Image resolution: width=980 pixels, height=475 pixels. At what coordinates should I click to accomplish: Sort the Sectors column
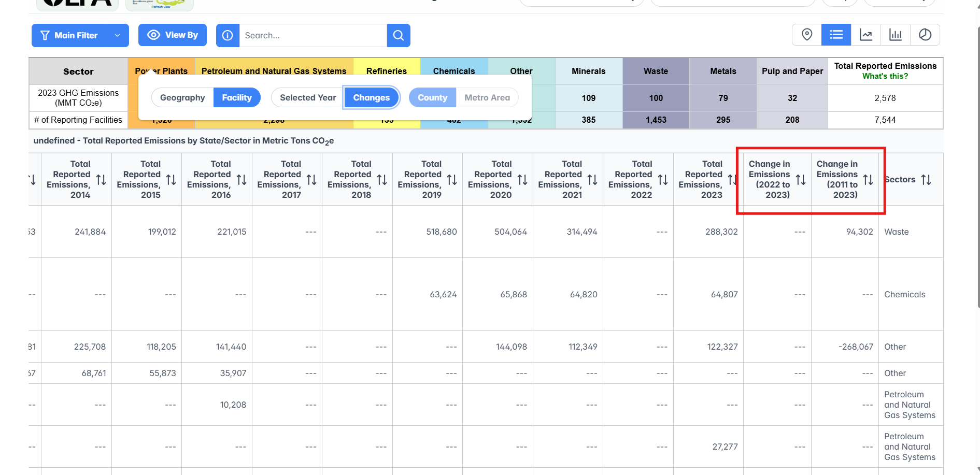[926, 180]
